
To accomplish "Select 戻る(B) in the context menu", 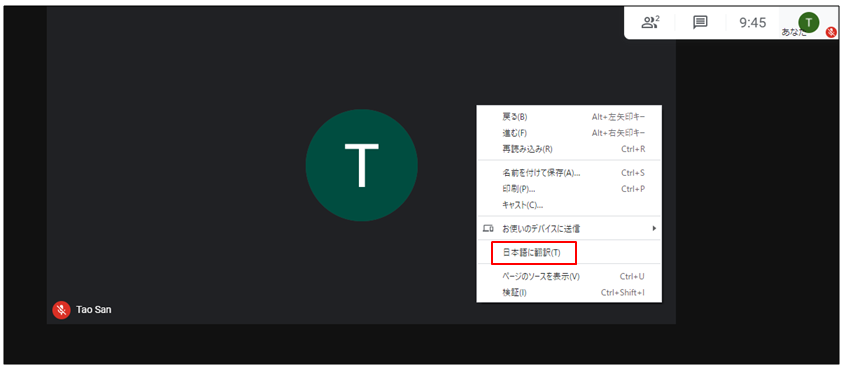I will [569, 117].
